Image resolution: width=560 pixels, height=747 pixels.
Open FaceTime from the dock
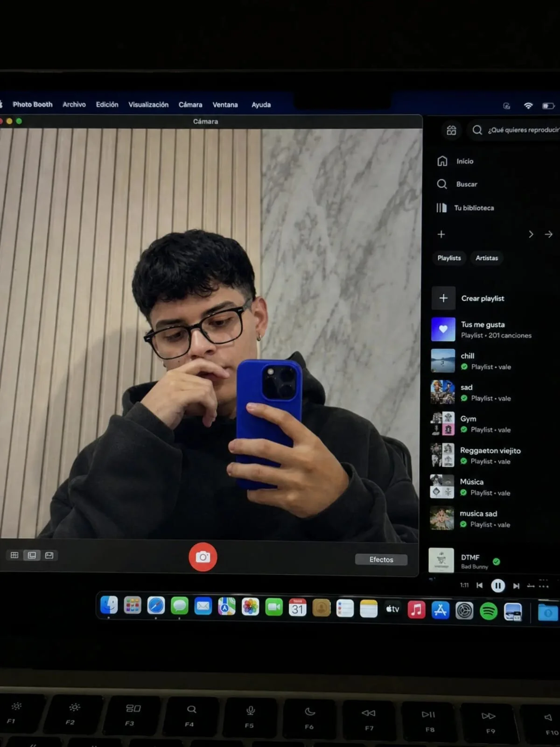[x=274, y=607]
